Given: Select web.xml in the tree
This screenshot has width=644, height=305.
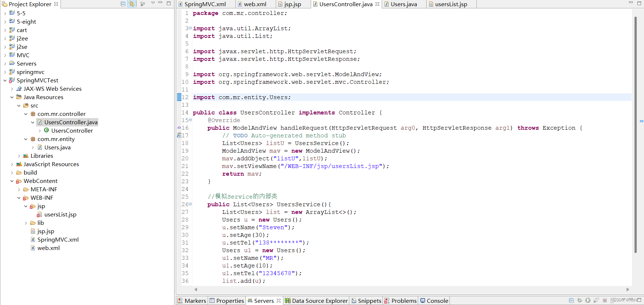Looking at the screenshot, I should pyautogui.click(x=48, y=248).
